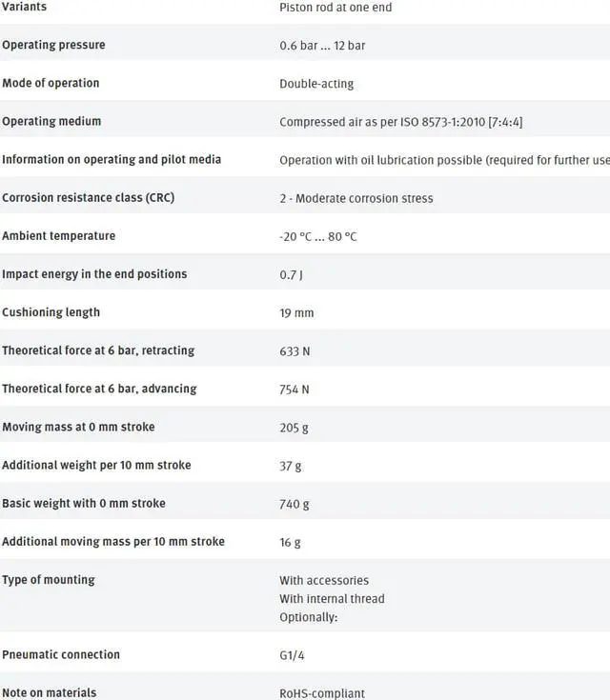The height and width of the screenshot is (700, 610).
Task: Click the Variants row label
Action: click(x=25, y=7)
